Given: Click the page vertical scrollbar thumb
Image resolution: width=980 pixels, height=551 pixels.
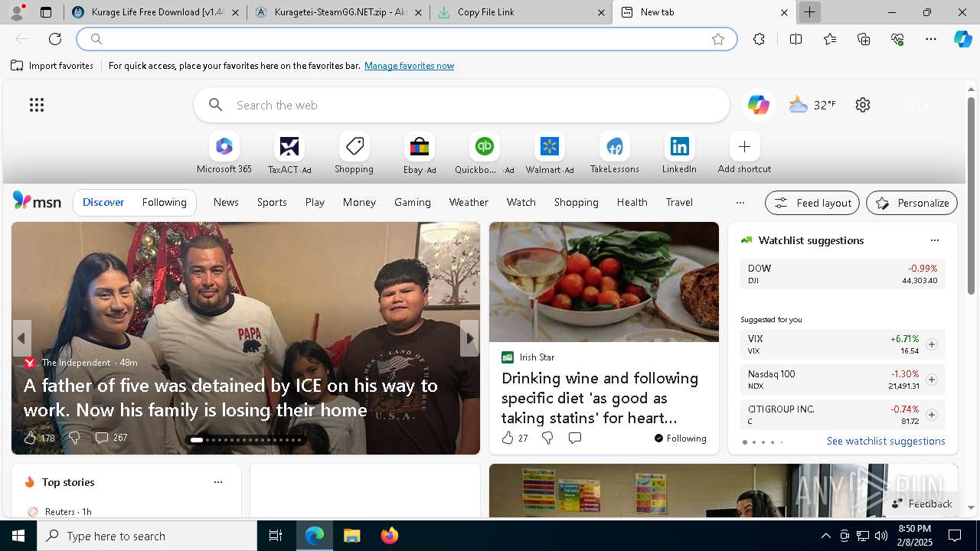Looking at the screenshot, I should click(971, 195).
